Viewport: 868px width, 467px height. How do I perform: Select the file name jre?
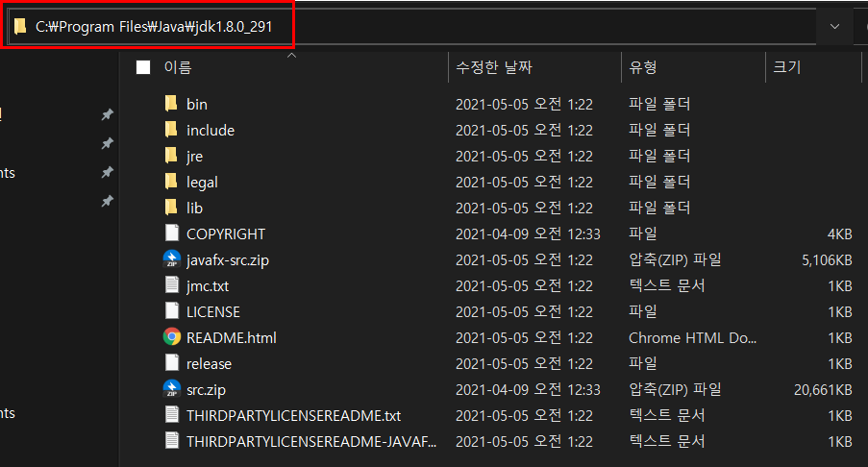194,157
